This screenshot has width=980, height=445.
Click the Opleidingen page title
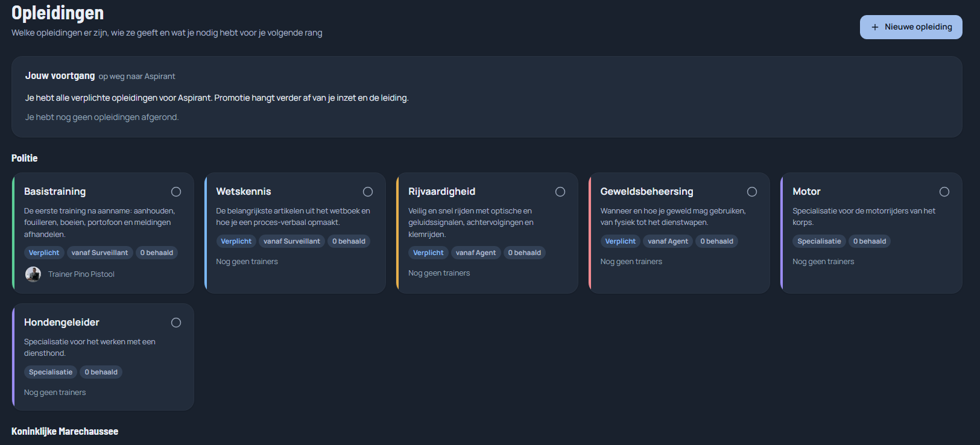tap(58, 13)
